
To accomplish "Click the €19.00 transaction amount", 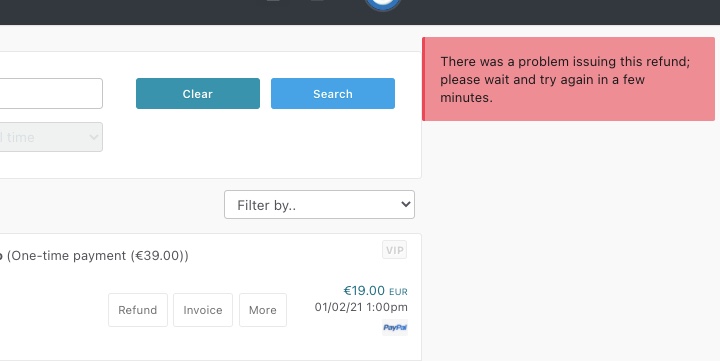I will click(364, 290).
